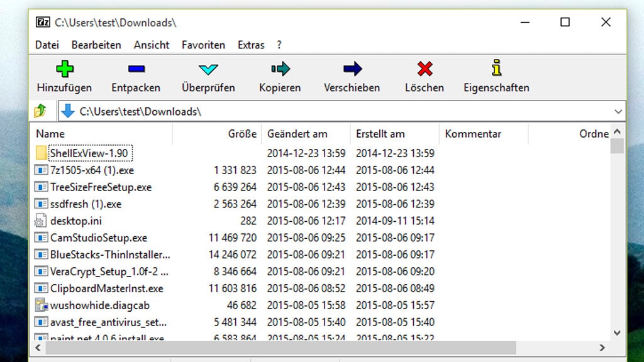This screenshot has height=362, width=644.
Task: Click the blue minus Entpacken icon
Action: coord(136,69)
